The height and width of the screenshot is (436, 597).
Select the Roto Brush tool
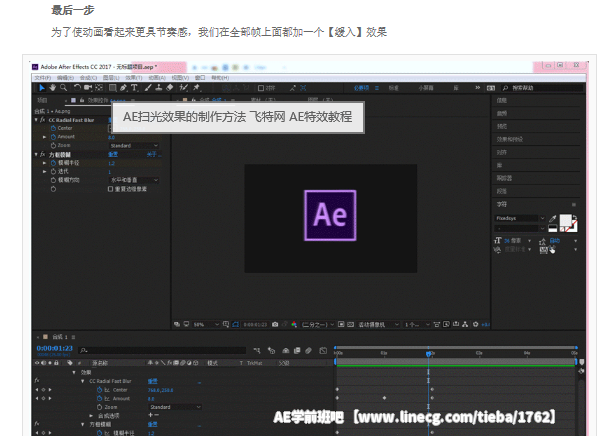(x=184, y=88)
